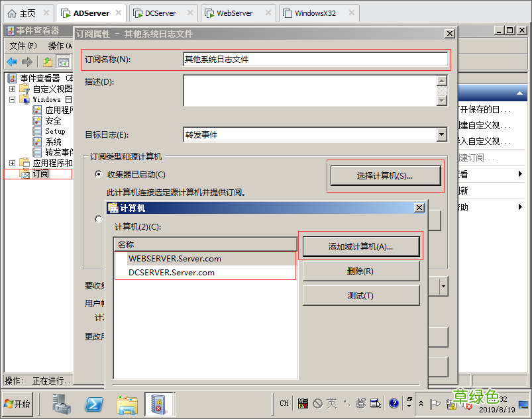Toggle the show console tree toolbar icon
This screenshot has height=419, width=532.
[63, 62]
